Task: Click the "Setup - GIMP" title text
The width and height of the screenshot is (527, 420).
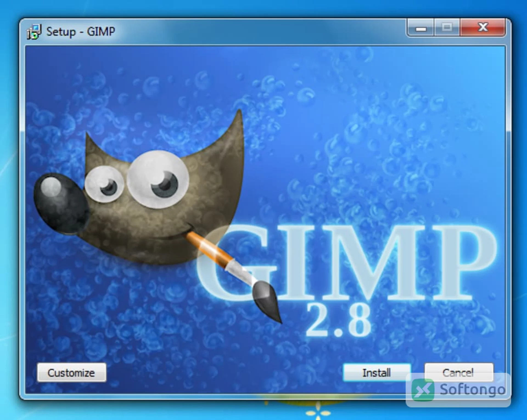Action: coord(81,32)
